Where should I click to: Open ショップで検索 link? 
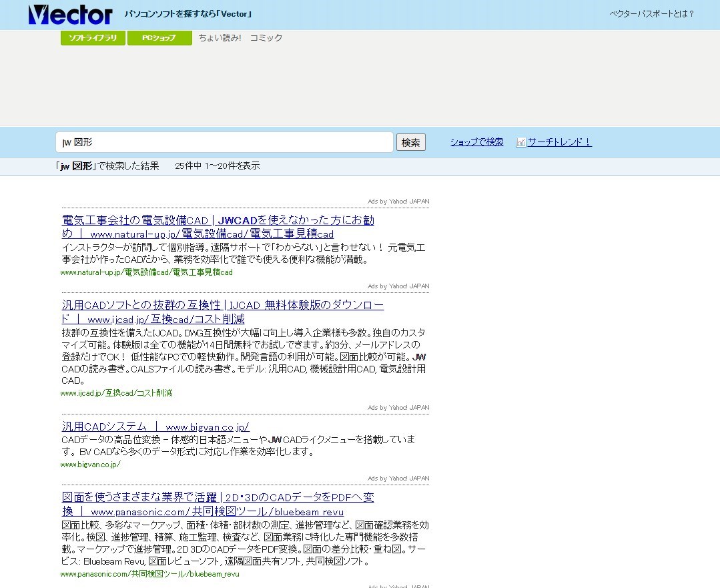476,142
